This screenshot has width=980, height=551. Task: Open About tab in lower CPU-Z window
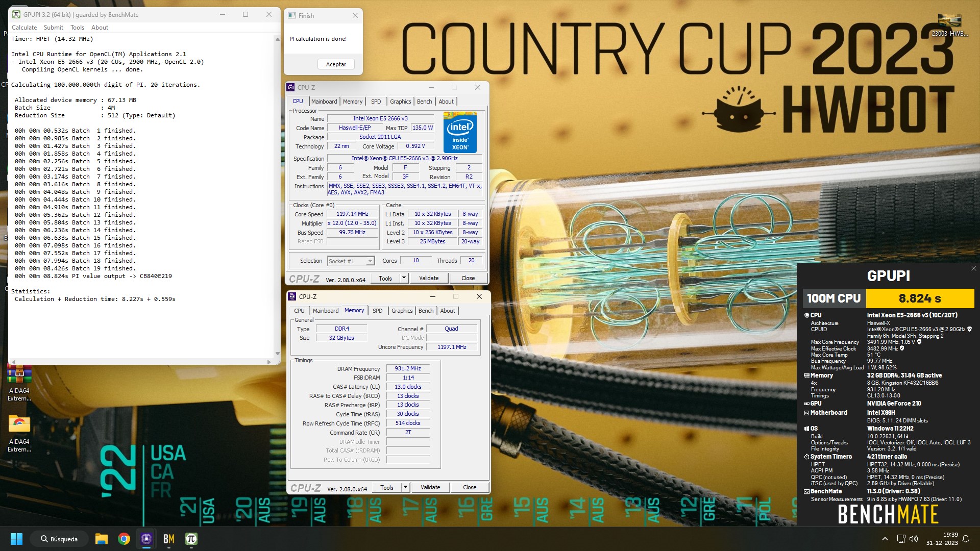click(448, 311)
